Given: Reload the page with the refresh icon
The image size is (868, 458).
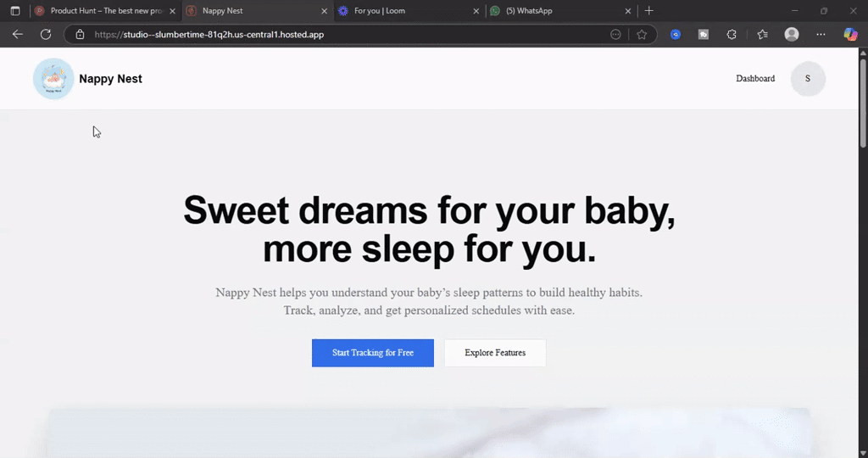Looking at the screenshot, I should click(x=46, y=34).
